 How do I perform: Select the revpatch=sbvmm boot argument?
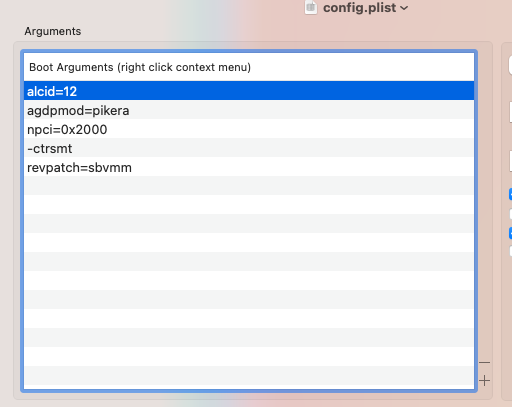[x=249, y=167]
